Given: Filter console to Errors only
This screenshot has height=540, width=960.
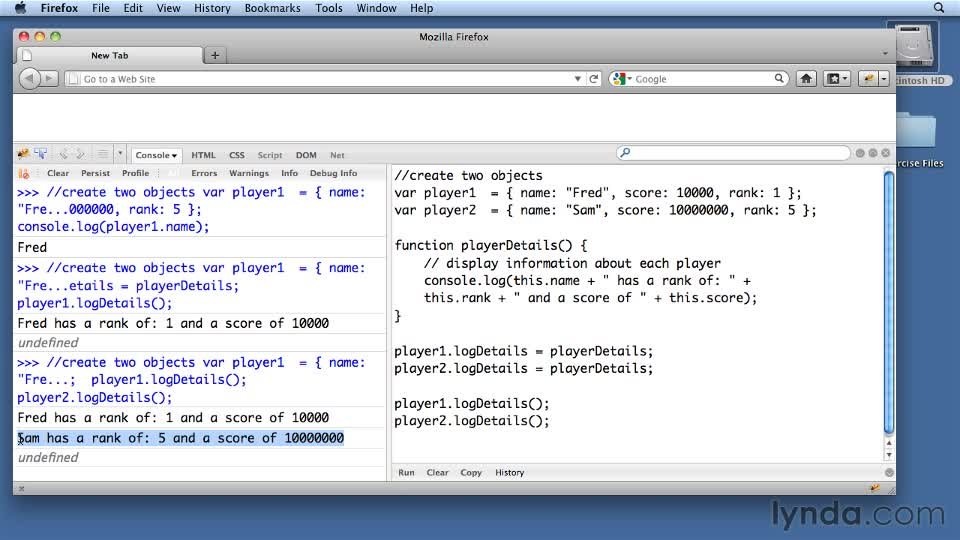Looking at the screenshot, I should (x=204, y=173).
